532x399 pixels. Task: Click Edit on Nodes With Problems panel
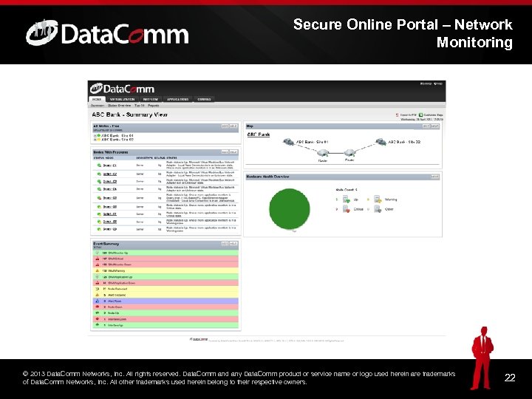[x=225, y=152]
